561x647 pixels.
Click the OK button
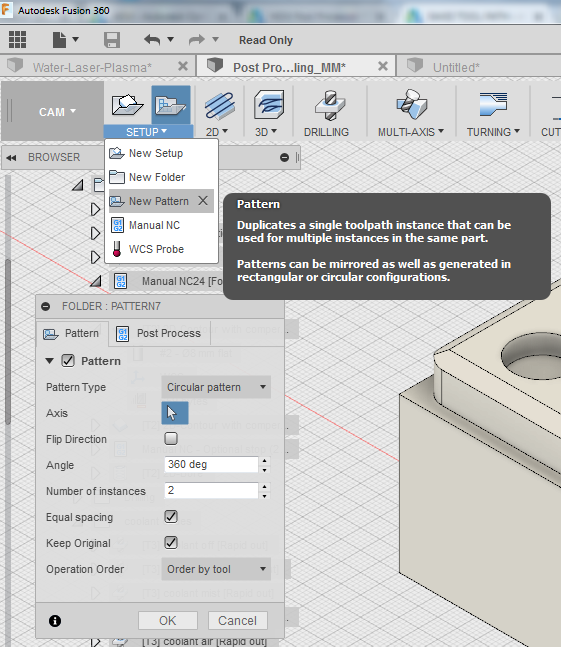click(168, 621)
